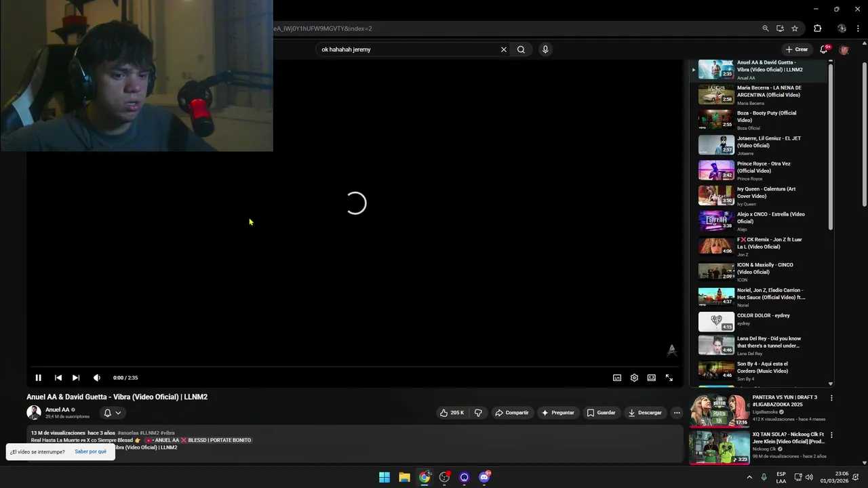Start a voice search with the microphone
Viewport: 868px width, 488px height.
[x=545, y=49]
